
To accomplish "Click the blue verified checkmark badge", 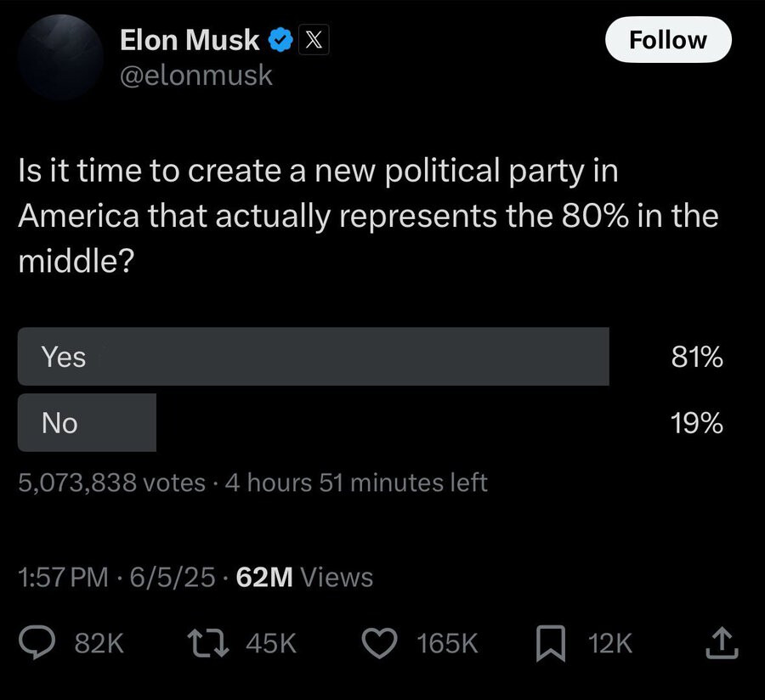I will pyautogui.click(x=280, y=40).
